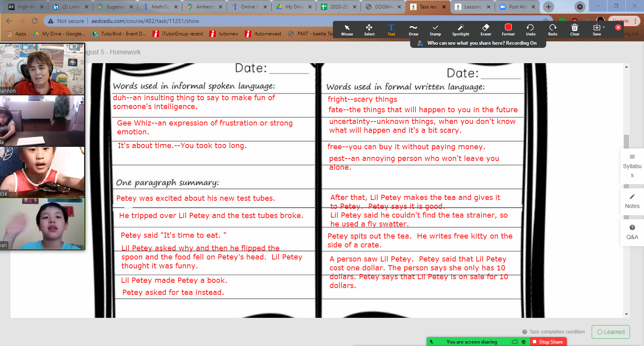Select the Mouse annotation tool
The width and height of the screenshot is (644, 346).
click(x=347, y=30)
